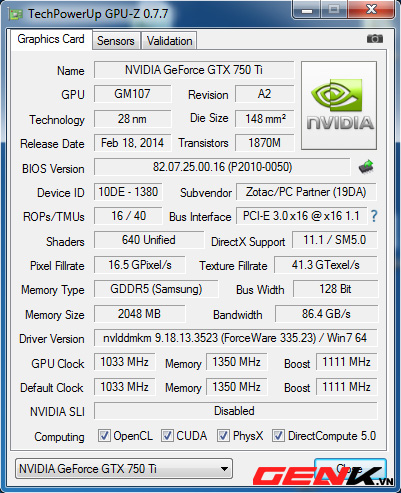Click the GPU Clock row Memory field 1350 MHz
The width and height of the screenshot is (401, 493).
236,362
